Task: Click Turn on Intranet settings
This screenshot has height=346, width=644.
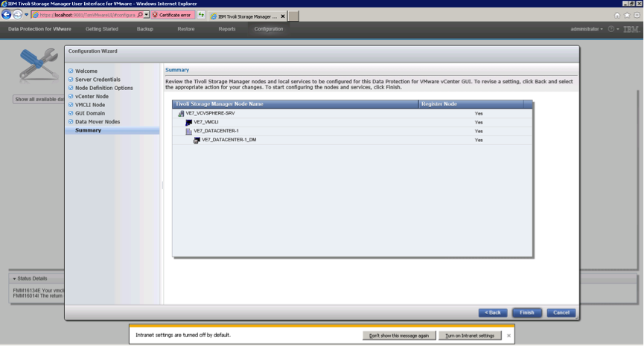Action: [470, 336]
